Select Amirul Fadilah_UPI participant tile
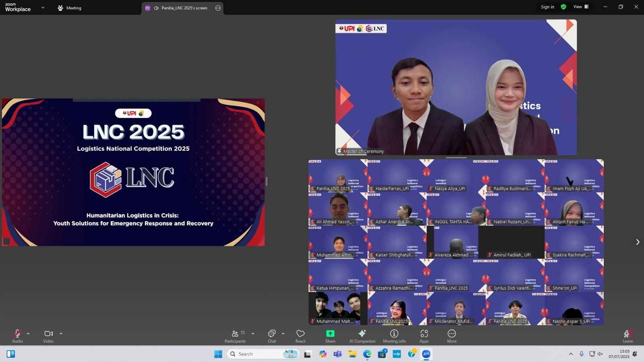 515,242
